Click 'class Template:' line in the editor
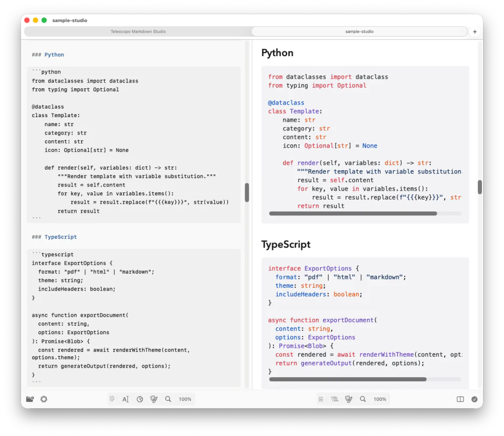The width and height of the screenshot is (504, 436). [56, 116]
